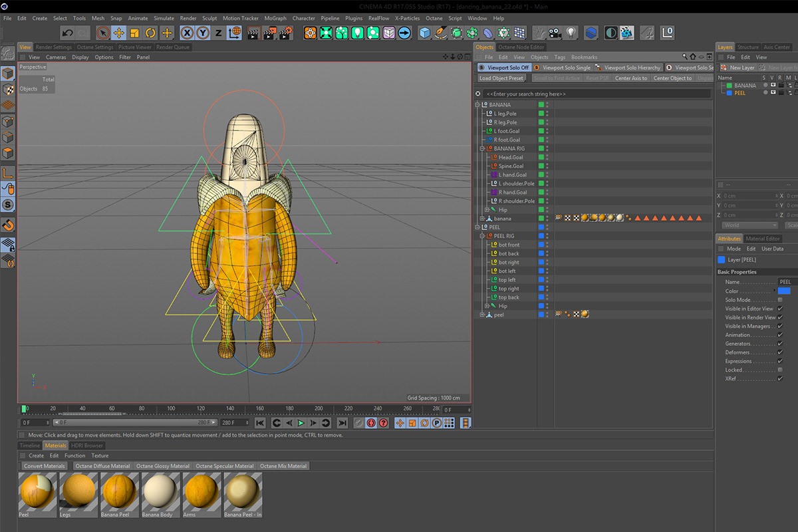Click the Viewport Solo S icon in sidebar
The image size is (798, 532).
[x=8, y=204]
